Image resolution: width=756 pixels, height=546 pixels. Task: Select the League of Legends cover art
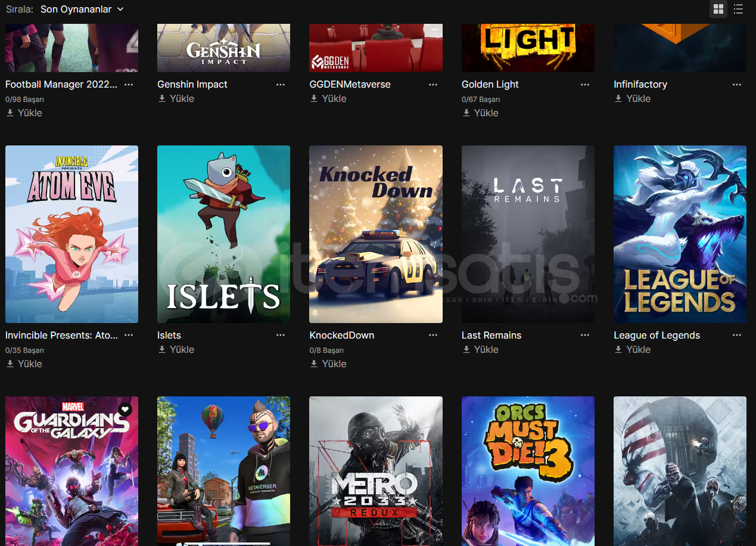coord(680,234)
